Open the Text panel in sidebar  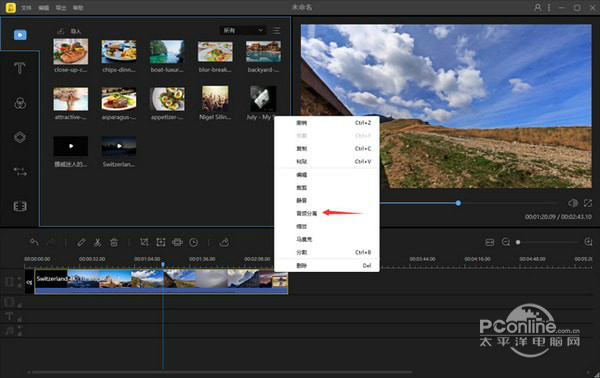(20, 69)
